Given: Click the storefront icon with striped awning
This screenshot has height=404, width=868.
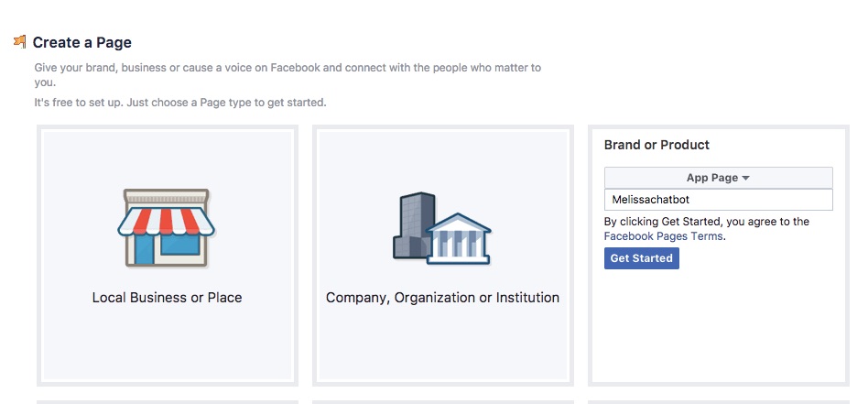Looking at the screenshot, I should click(166, 228).
